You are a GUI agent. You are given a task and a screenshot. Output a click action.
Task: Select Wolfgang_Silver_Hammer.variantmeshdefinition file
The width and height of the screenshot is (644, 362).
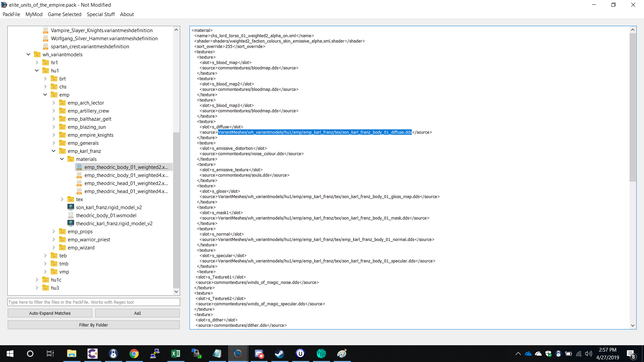click(x=104, y=38)
